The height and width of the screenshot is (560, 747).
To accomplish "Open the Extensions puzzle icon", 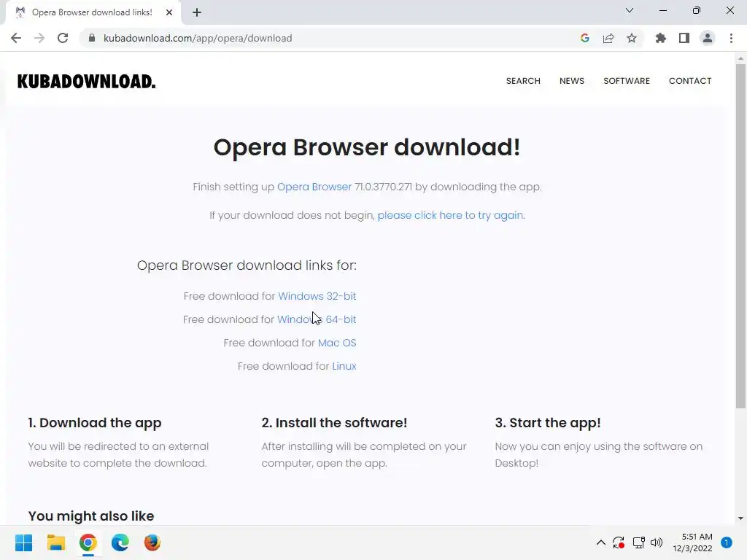I will coord(661,38).
